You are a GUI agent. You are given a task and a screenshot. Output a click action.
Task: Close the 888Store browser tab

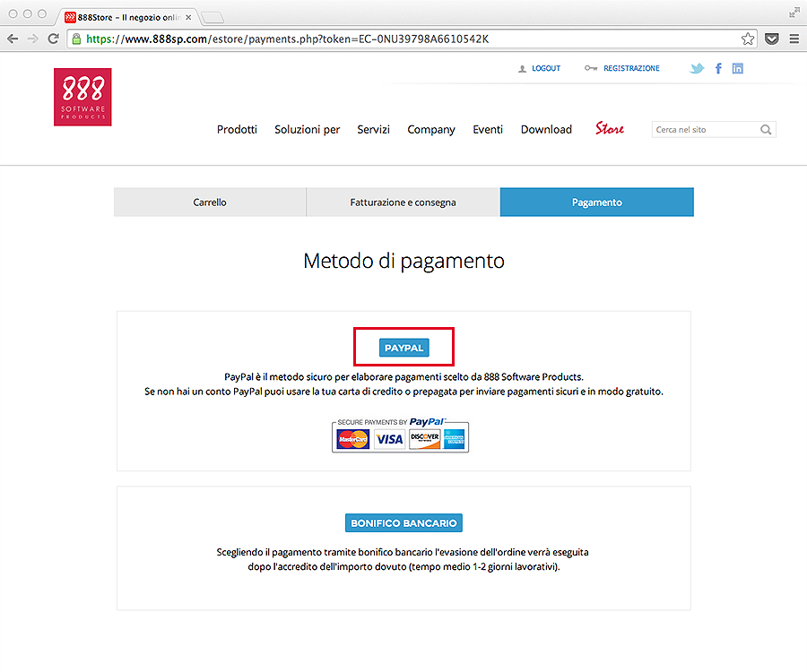click(188, 18)
